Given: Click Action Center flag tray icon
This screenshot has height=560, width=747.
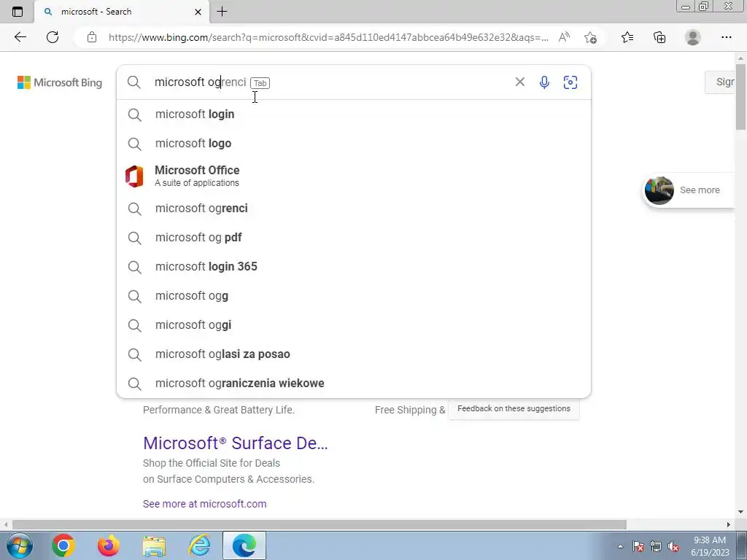Looking at the screenshot, I should tap(638, 546).
